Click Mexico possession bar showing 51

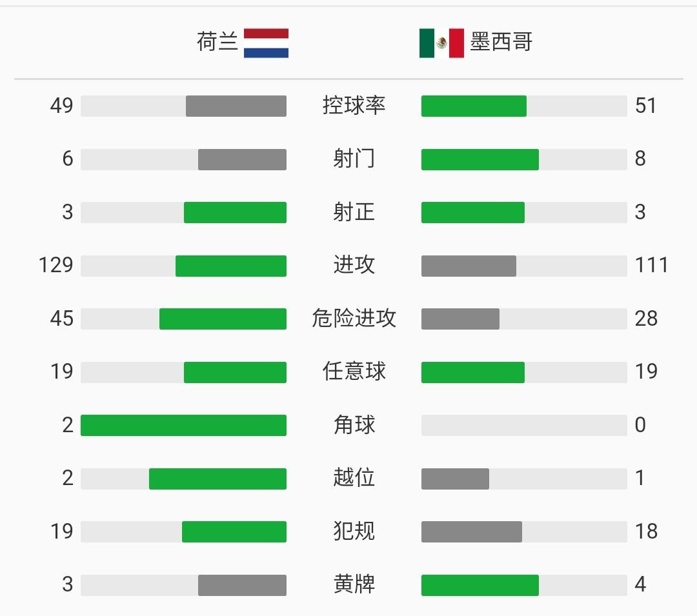coord(524,106)
